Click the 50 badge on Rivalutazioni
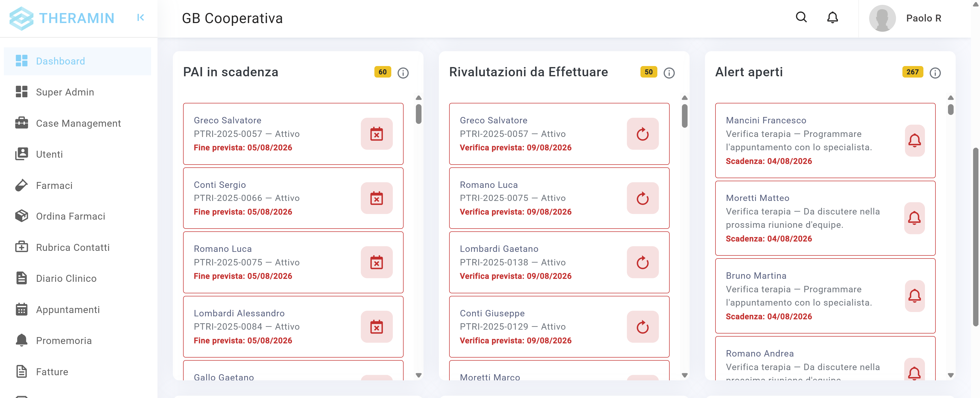Viewport: 980px width, 398px height. [x=648, y=72]
